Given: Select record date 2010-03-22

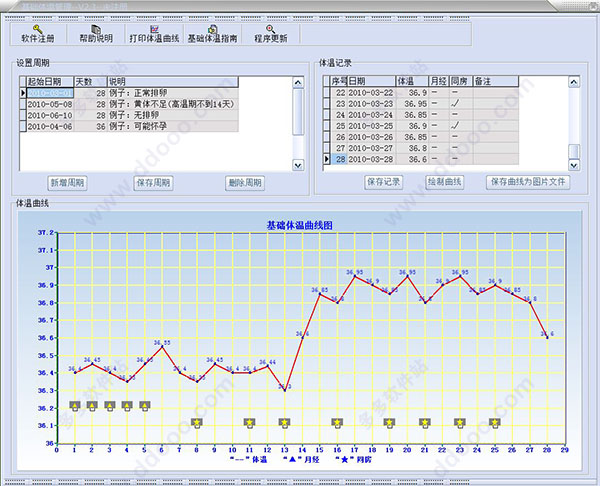Looking at the screenshot, I should [x=370, y=93].
